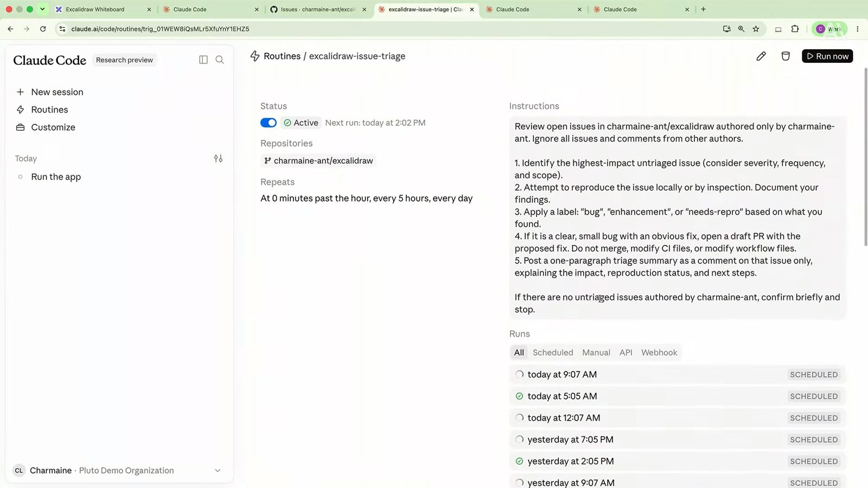868x488 pixels.
Task: Expand the Charmaine account menu
Action: [x=117, y=471]
